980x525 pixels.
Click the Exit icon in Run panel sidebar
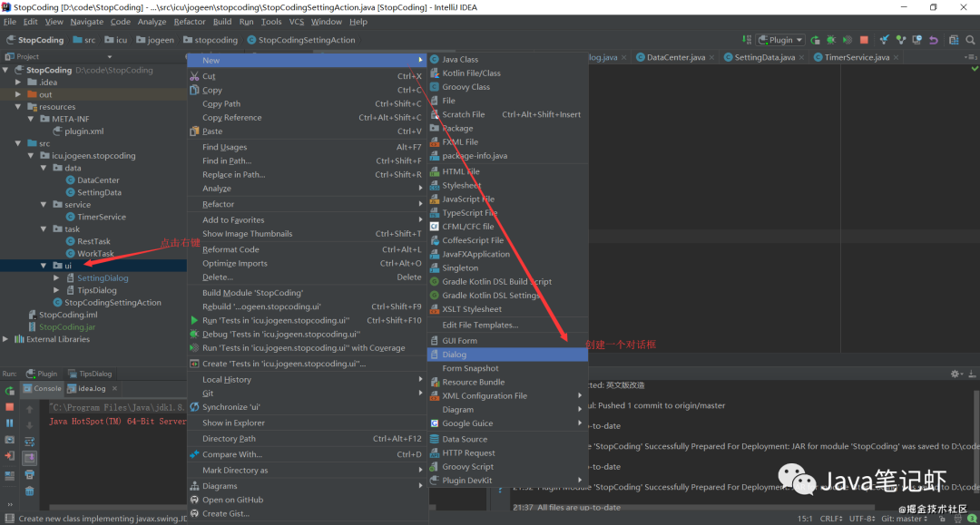9,456
